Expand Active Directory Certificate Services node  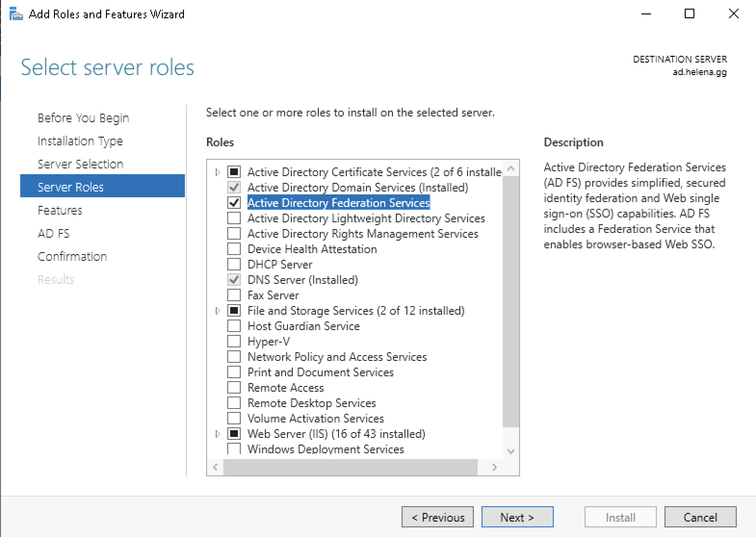218,172
